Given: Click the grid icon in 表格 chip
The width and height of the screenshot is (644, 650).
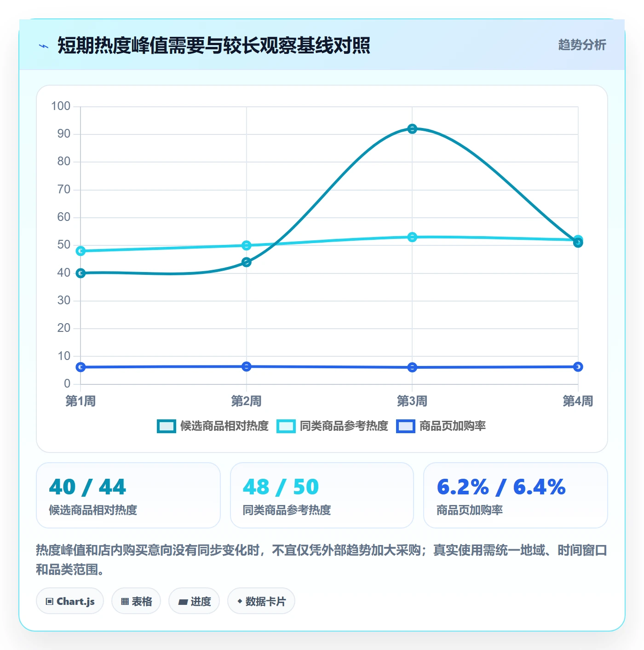Looking at the screenshot, I should (x=125, y=602).
